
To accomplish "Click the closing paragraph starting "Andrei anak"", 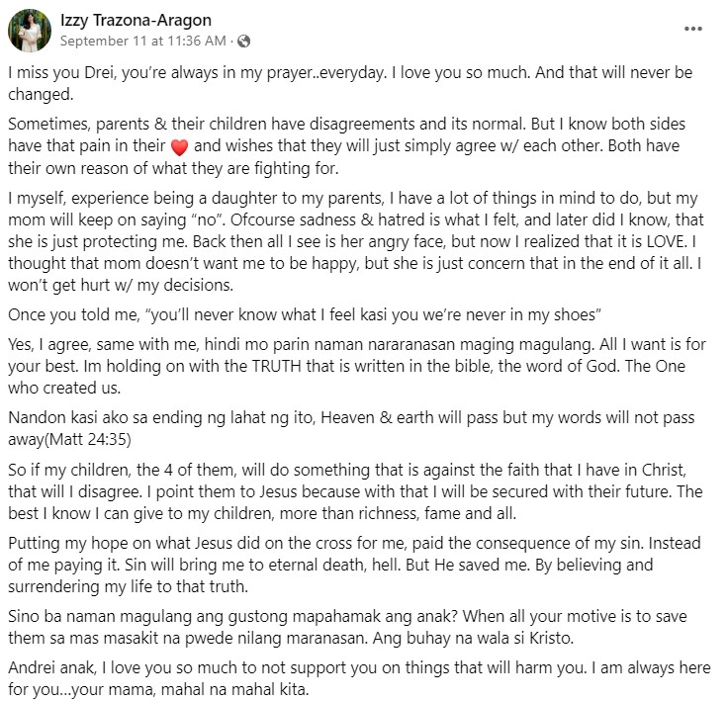I will (359, 678).
